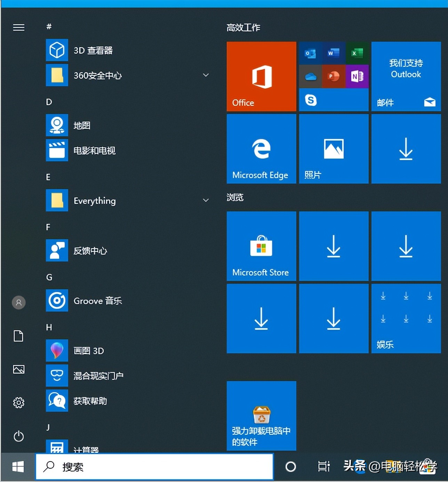This screenshot has width=448, height=482.
Task: Expand the 360安全中心 folder chevron
Action: pyautogui.click(x=206, y=75)
